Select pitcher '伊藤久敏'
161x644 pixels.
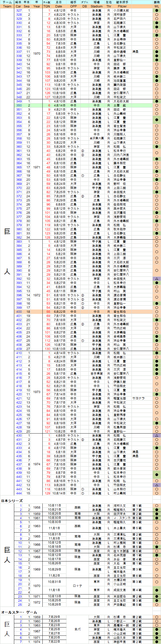pos(120,382)
